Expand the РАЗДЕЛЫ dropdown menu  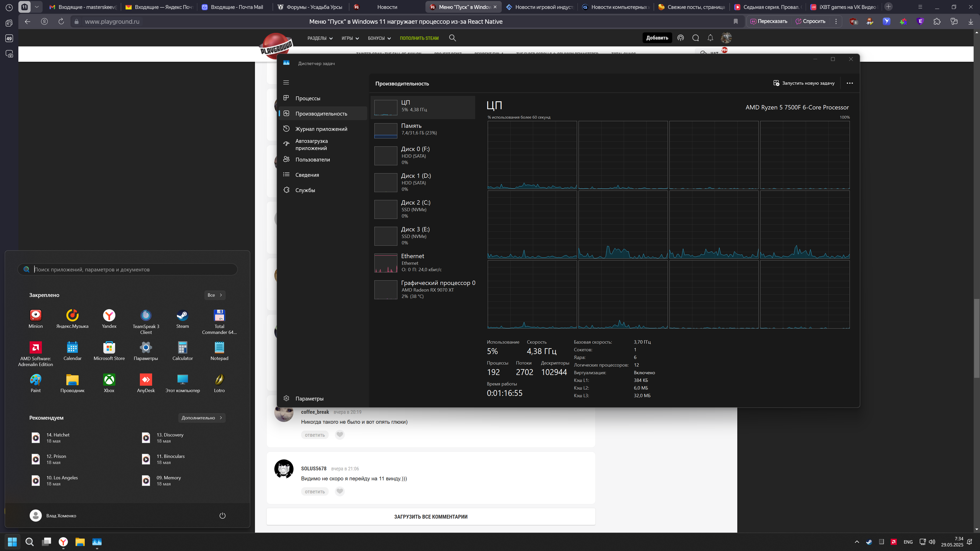pyautogui.click(x=320, y=39)
